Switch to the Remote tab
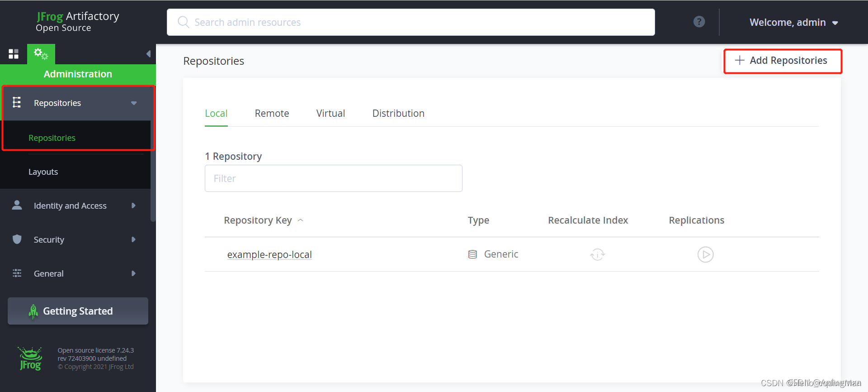This screenshot has width=868, height=392. (x=272, y=114)
